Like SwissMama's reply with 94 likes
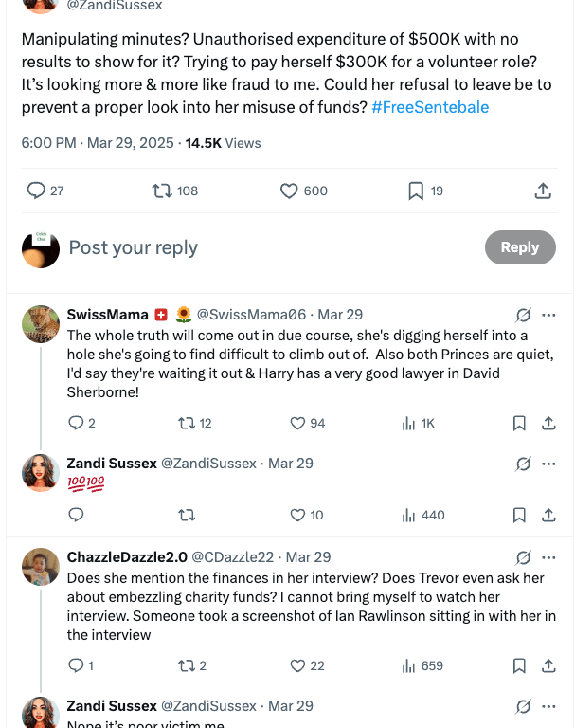This screenshot has height=728, width=575. coord(297,423)
